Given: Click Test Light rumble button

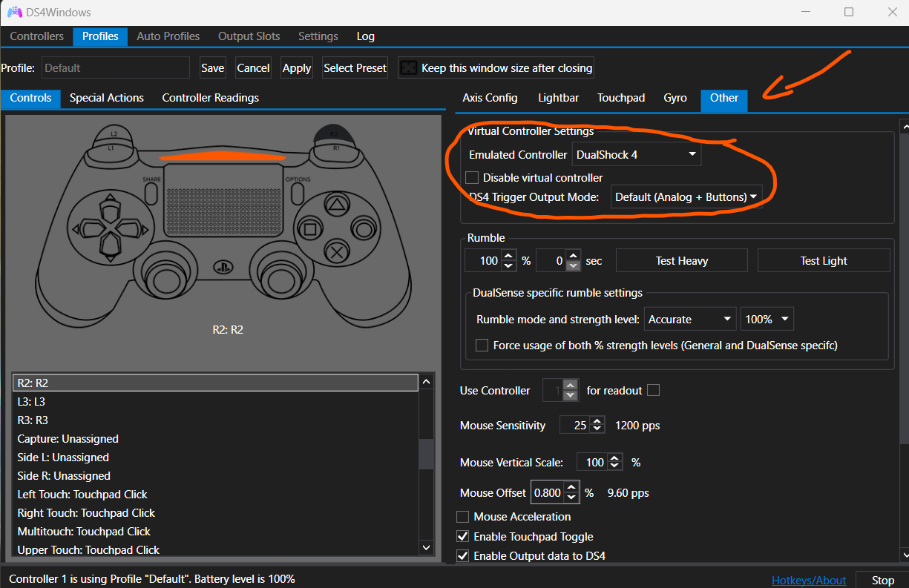Looking at the screenshot, I should pos(824,261).
